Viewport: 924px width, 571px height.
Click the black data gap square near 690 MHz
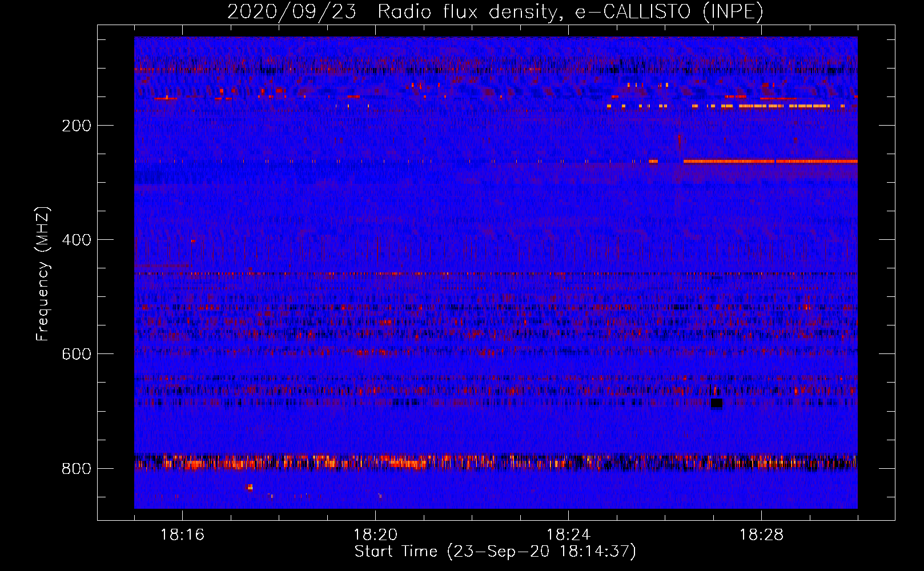(x=717, y=403)
